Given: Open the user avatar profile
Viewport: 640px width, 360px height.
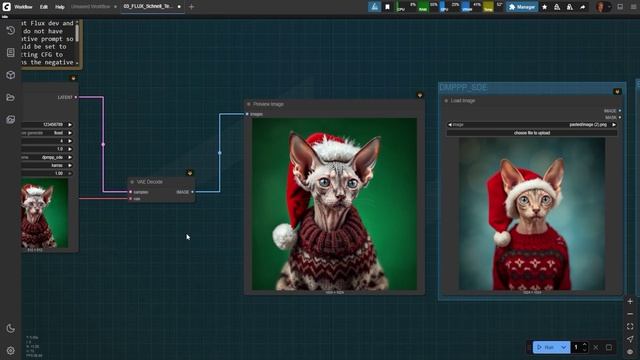Looking at the screenshot, I should tap(600, 7).
